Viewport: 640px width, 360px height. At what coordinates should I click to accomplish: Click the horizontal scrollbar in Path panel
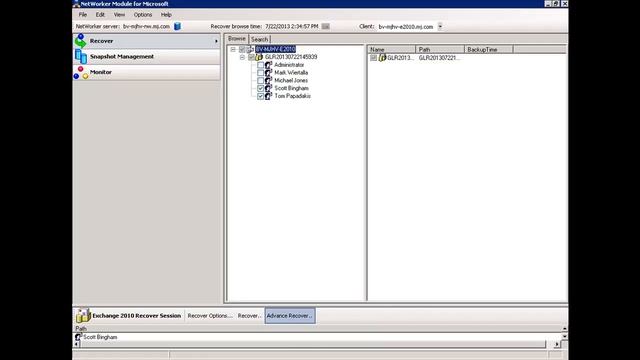click(x=313, y=344)
